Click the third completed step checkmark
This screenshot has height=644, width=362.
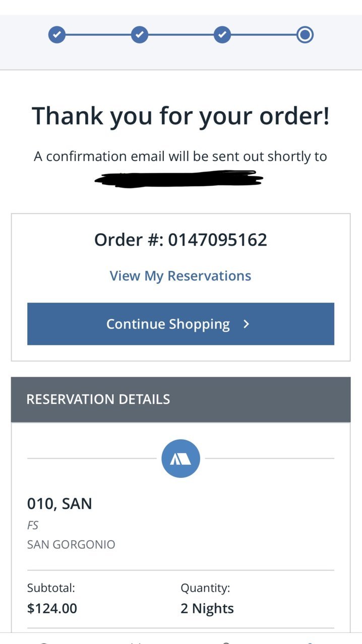coord(222,35)
